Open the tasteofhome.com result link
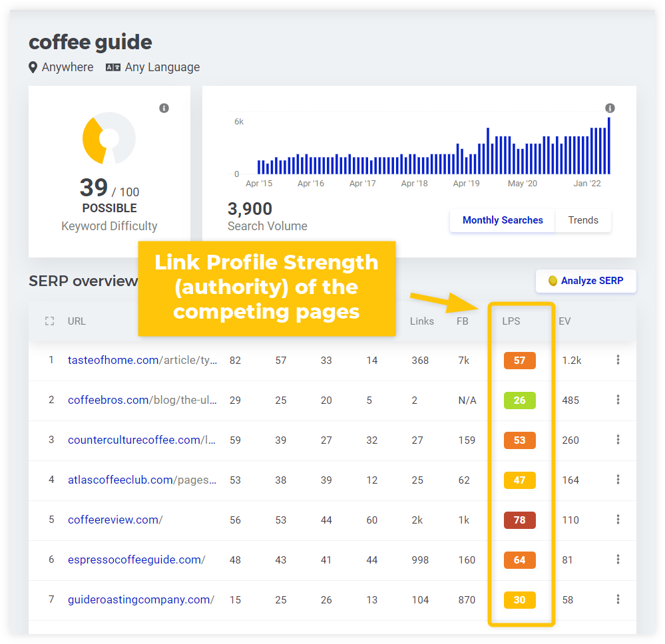This screenshot has width=665, height=644. pyautogui.click(x=142, y=360)
